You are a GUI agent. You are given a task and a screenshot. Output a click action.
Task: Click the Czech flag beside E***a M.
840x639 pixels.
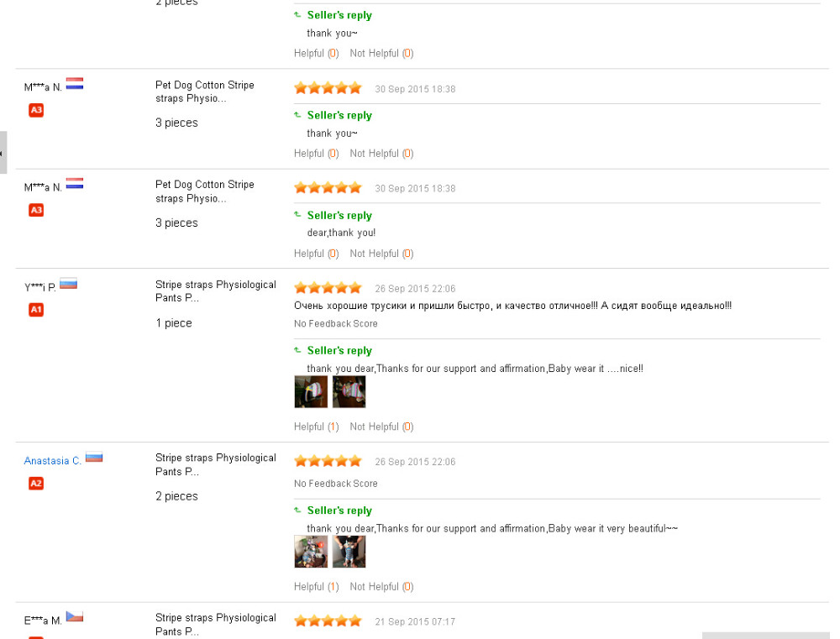[x=75, y=617]
